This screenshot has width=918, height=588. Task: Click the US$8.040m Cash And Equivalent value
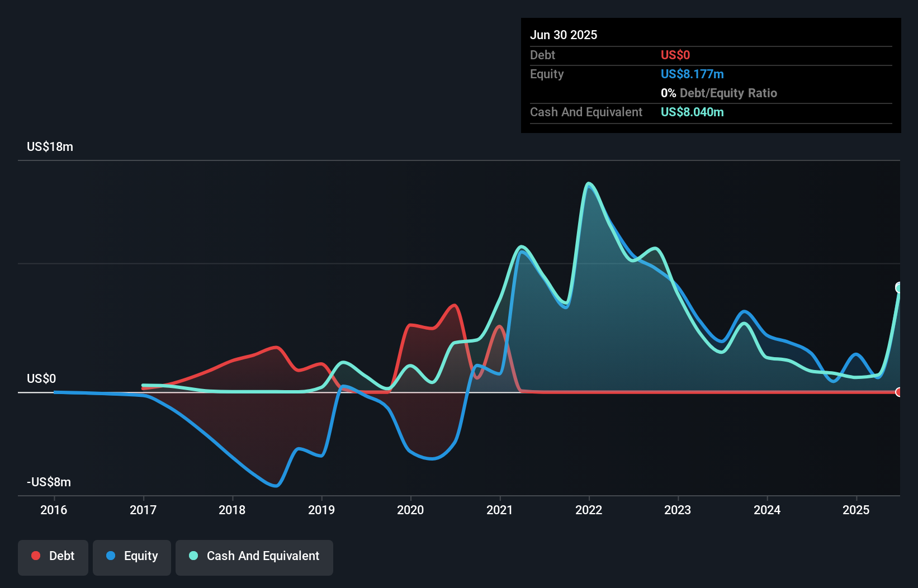[x=692, y=112]
